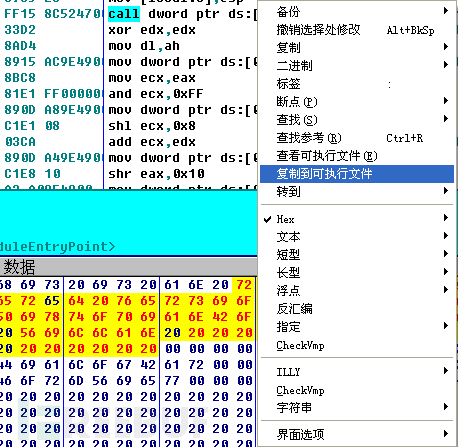The width and height of the screenshot is (458, 447).
Task: Expand the 转到 submenu
Action: coord(357,192)
